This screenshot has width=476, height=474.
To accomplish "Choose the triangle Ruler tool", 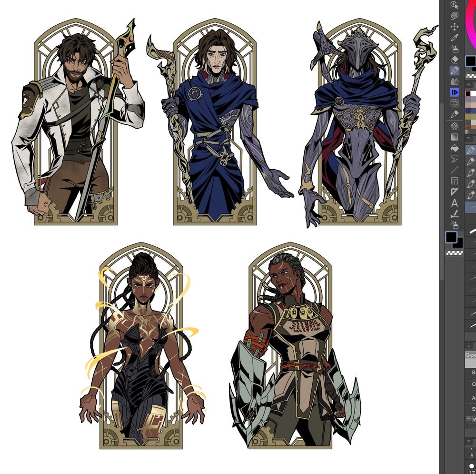I will coord(454,192).
